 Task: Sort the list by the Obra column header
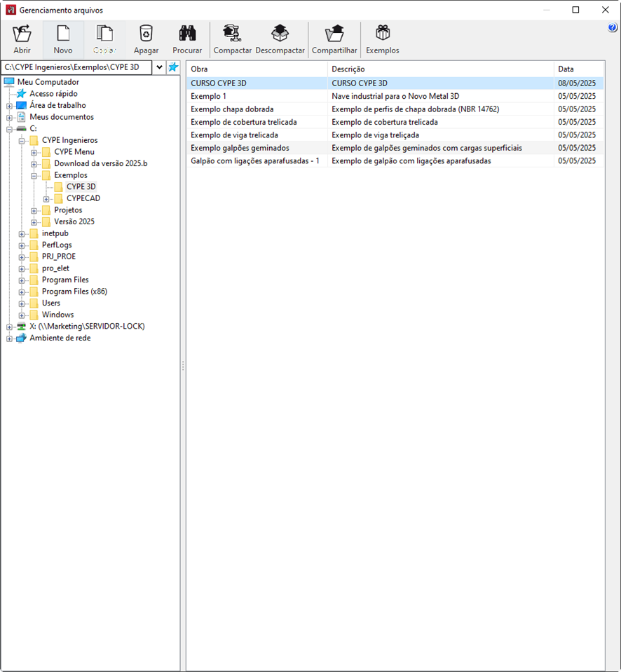point(257,69)
